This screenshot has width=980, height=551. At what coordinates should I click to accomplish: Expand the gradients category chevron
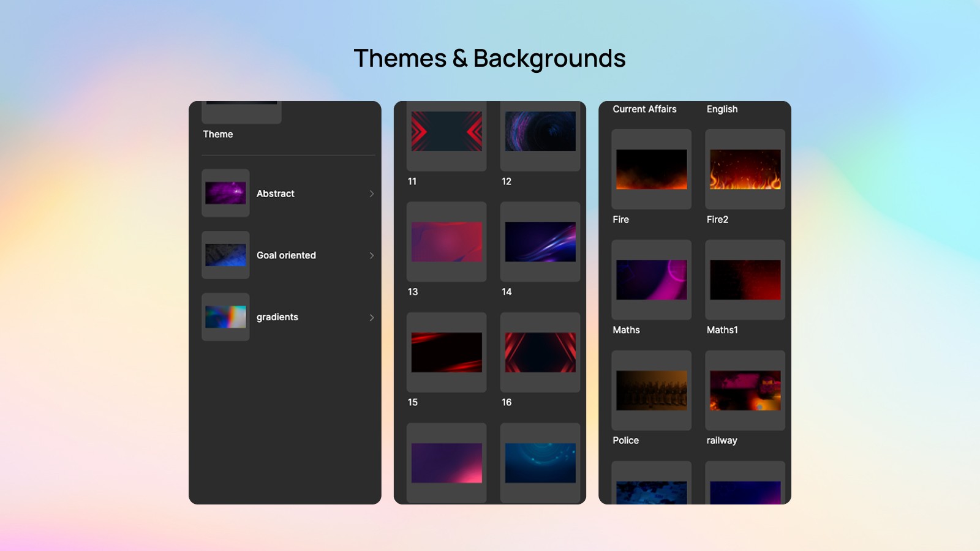point(371,317)
